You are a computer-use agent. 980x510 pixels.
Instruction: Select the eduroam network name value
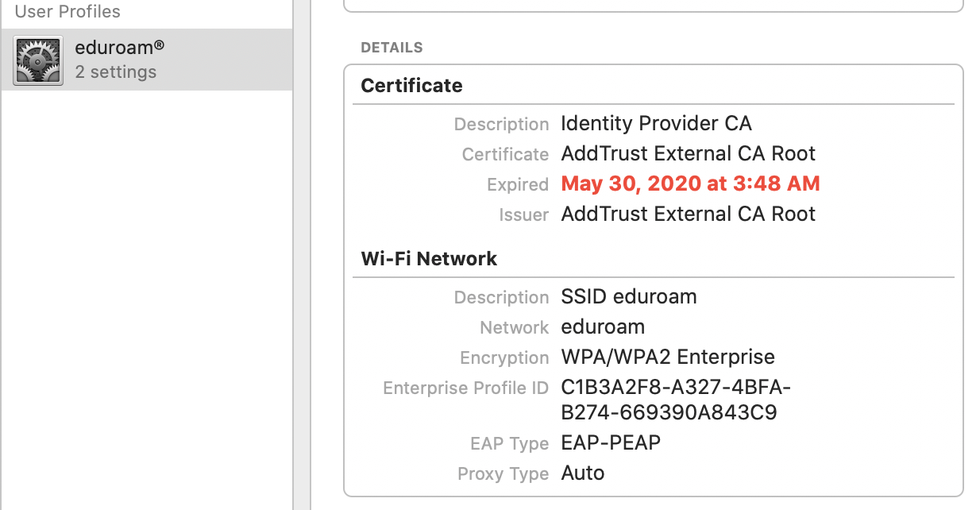pyautogui.click(x=604, y=326)
